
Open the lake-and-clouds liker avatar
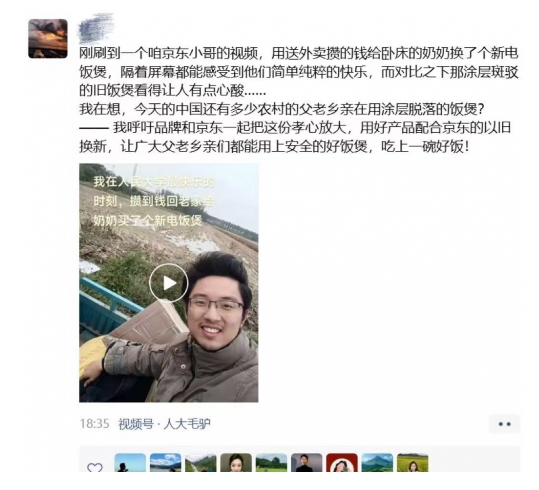165,463
